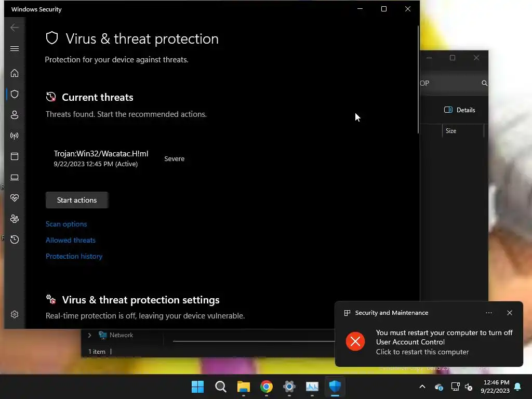Click the muted volume tray icon
Screen dimensions: 532x399
pos(469,387)
